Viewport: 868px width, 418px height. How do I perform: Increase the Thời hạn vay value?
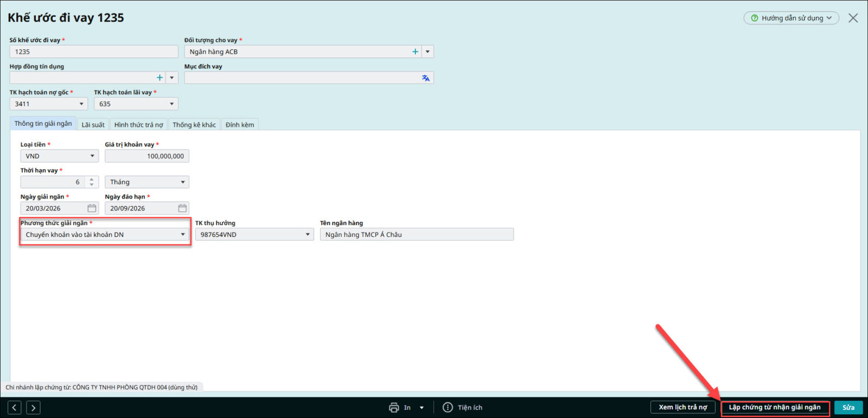click(92, 179)
